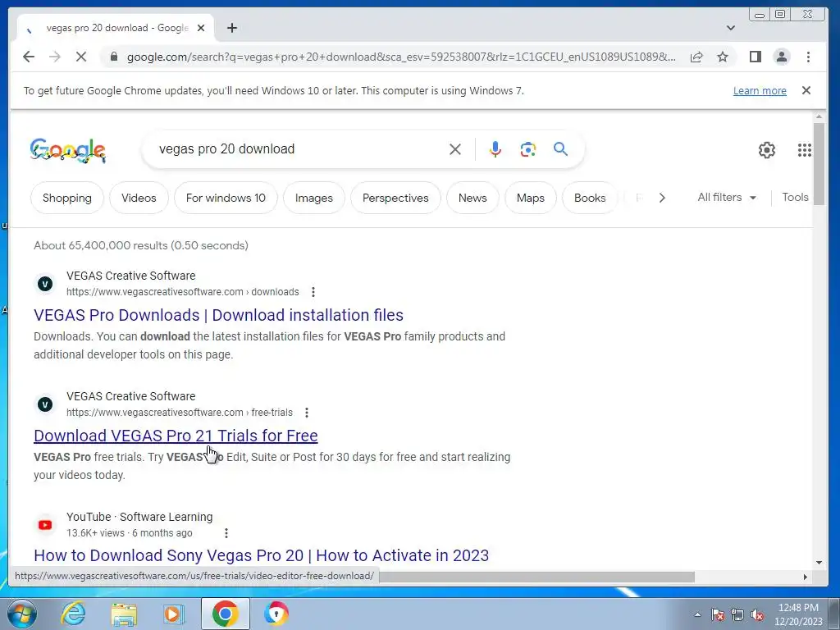Viewport: 840px width, 630px height.
Task: Search by image with the Lens icon
Action: click(528, 149)
